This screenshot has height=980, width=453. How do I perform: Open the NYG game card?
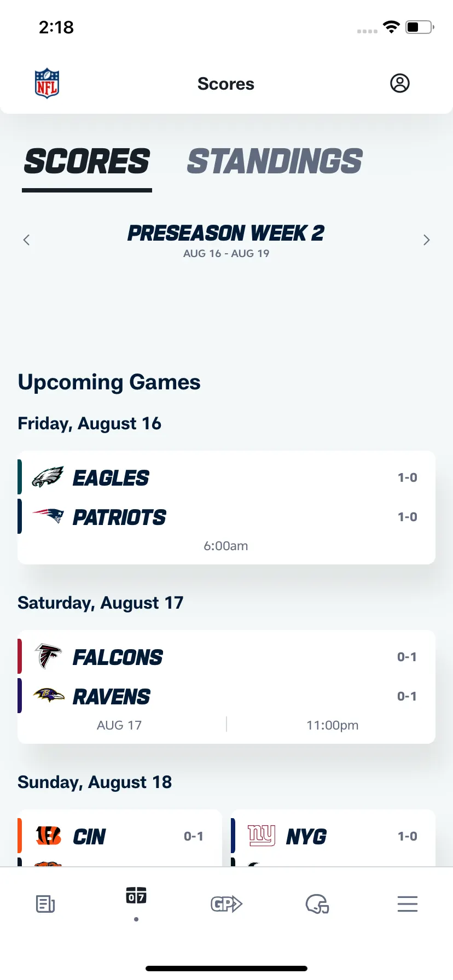coord(333,838)
